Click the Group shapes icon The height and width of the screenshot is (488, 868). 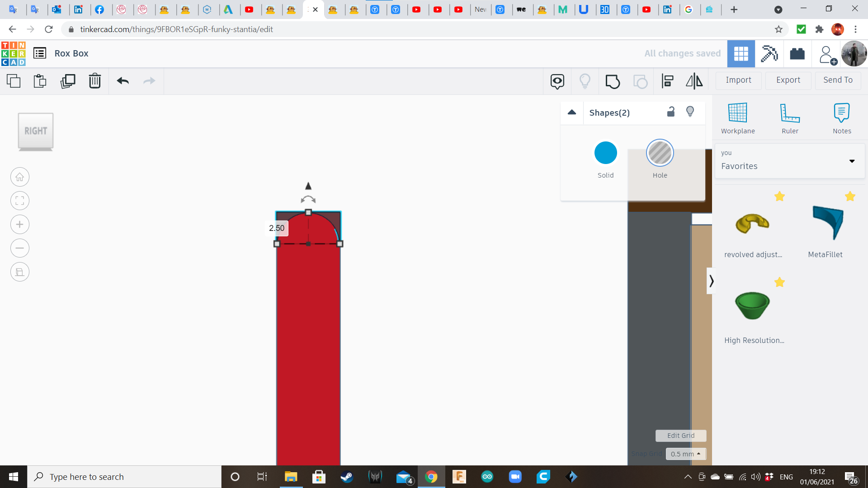[x=613, y=81]
